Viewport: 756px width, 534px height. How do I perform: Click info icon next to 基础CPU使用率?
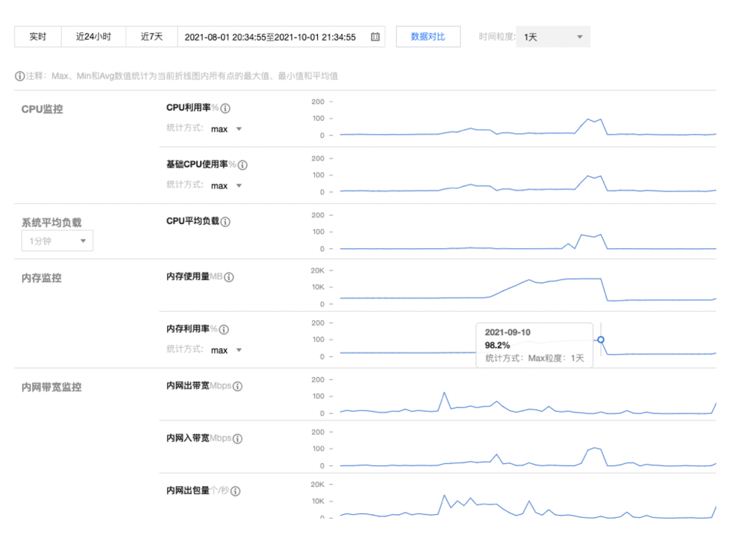pos(242,165)
